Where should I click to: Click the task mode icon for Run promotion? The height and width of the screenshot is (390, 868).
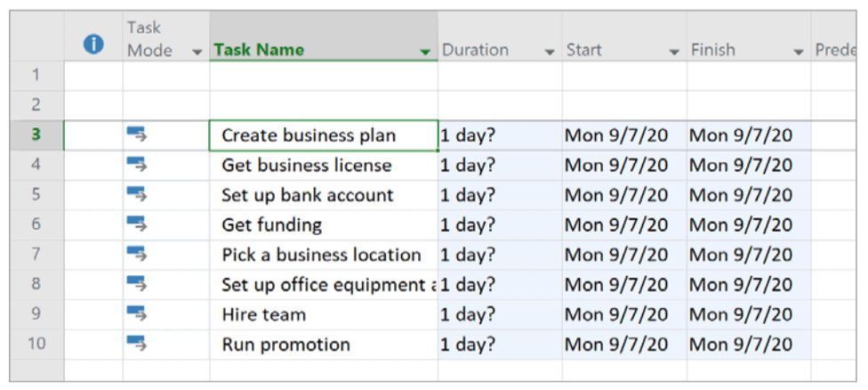tap(136, 344)
